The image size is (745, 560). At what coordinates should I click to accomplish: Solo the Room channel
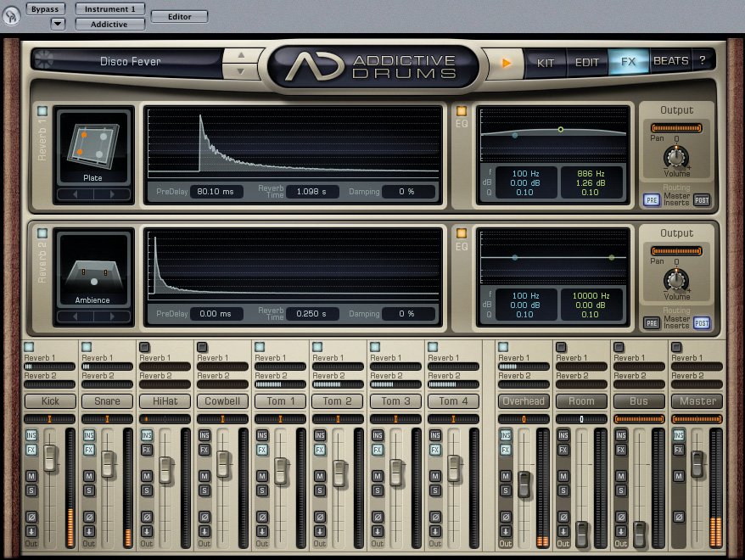coord(563,490)
